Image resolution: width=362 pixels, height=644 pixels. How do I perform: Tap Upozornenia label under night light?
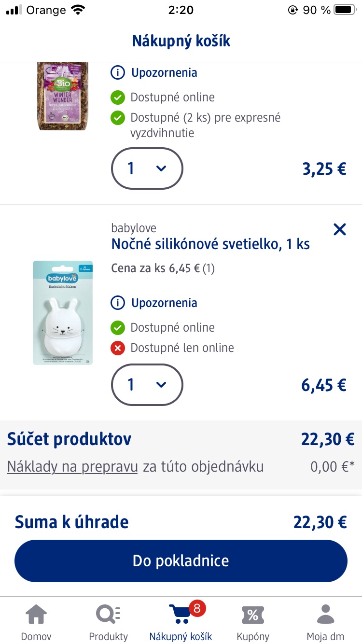click(x=164, y=303)
